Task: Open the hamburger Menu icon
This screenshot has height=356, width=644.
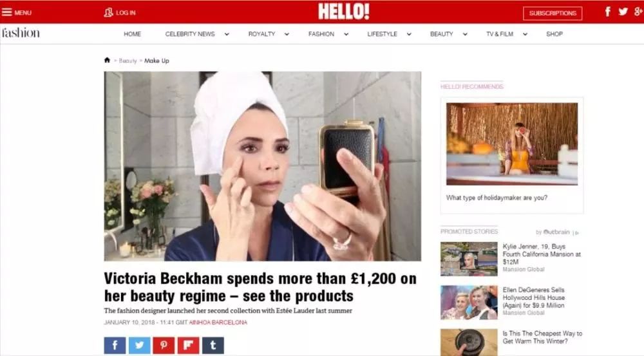Action: tap(7, 12)
